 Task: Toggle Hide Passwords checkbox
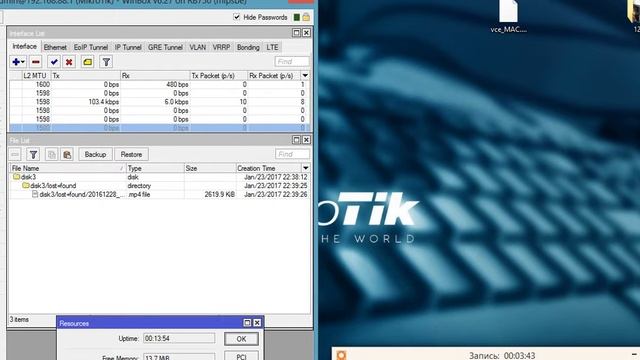pyautogui.click(x=236, y=17)
